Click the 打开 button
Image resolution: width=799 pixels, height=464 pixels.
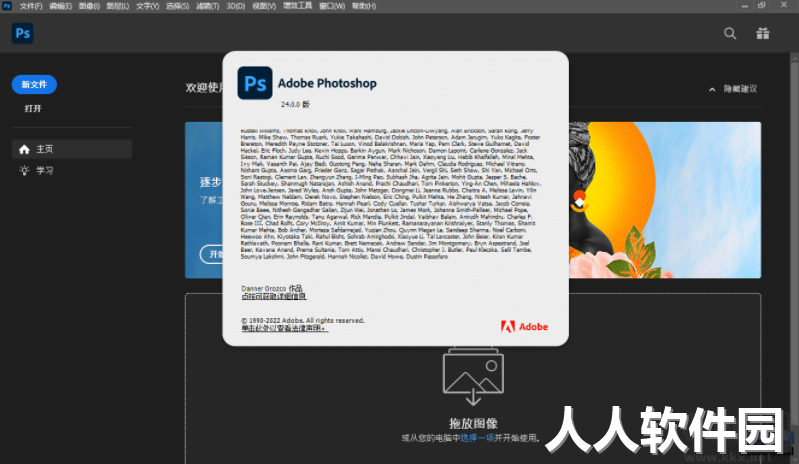point(33,108)
